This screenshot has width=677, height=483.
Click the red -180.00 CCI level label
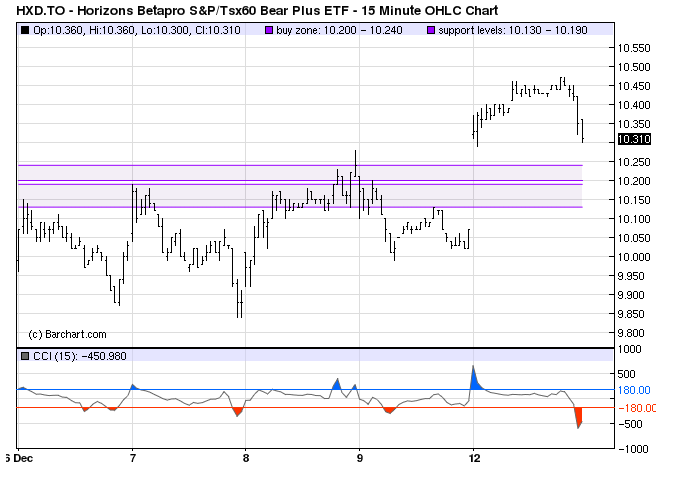point(637,408)
